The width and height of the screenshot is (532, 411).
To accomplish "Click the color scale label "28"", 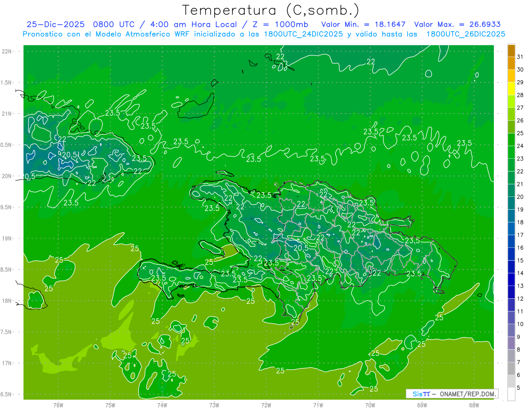I will [x=520, y=95].
